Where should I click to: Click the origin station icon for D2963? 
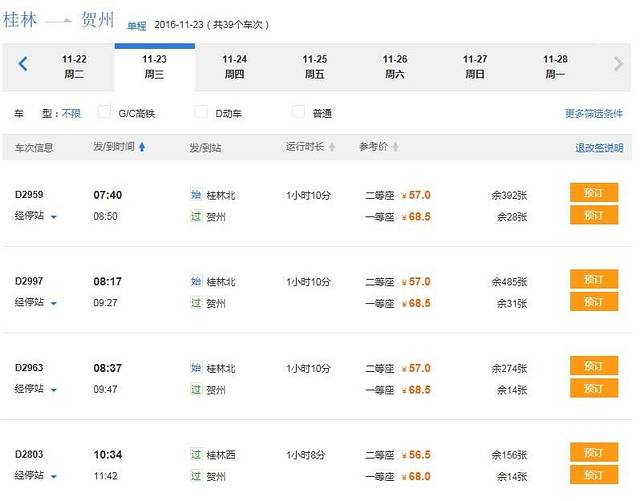click(x=196, y=368)
